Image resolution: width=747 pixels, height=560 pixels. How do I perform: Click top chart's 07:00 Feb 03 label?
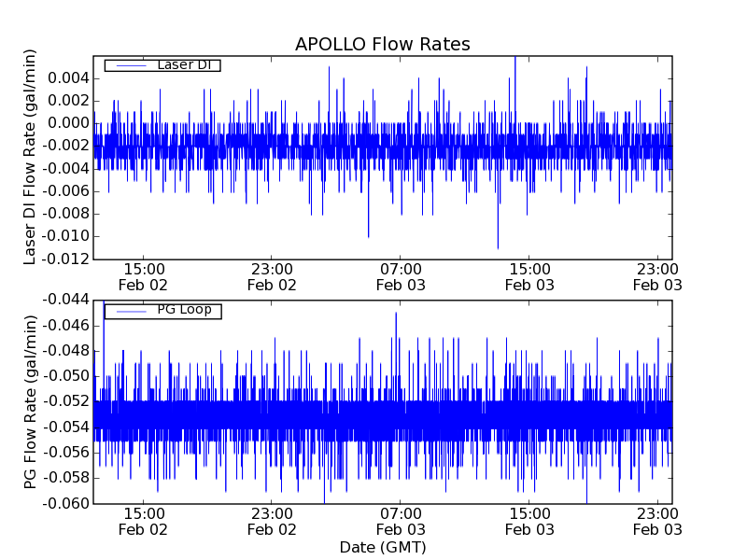pyautogui.click(x=401, y=277)
